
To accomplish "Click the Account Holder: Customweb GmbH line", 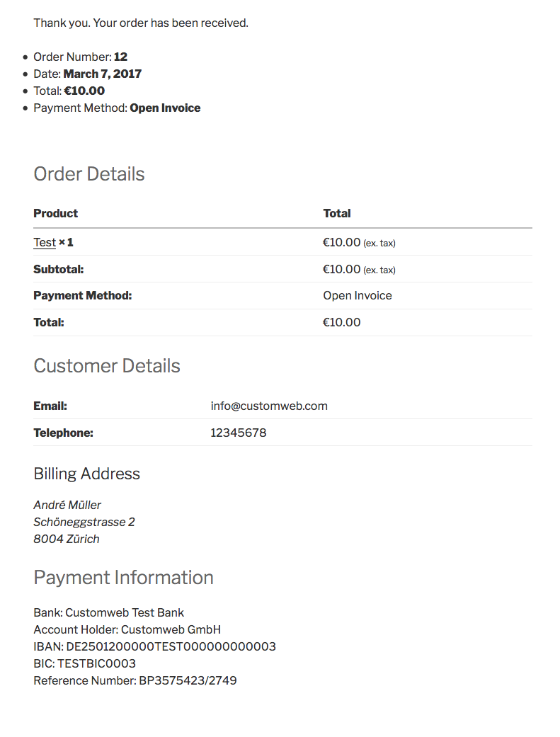I will point(127,629).
